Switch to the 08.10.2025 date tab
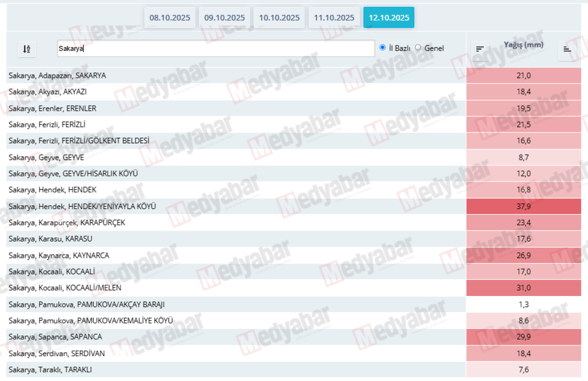 tap(170, 17)
